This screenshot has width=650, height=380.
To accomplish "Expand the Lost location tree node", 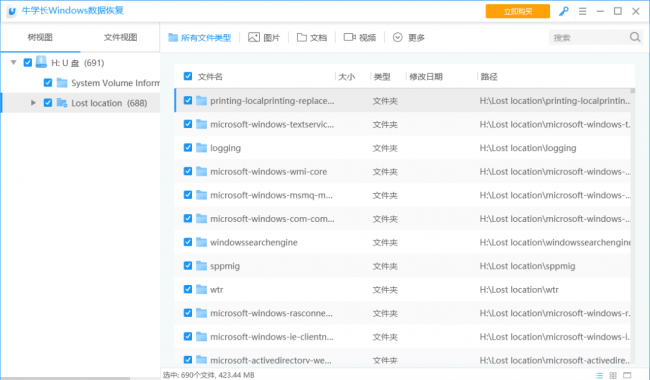I will 33,103.
